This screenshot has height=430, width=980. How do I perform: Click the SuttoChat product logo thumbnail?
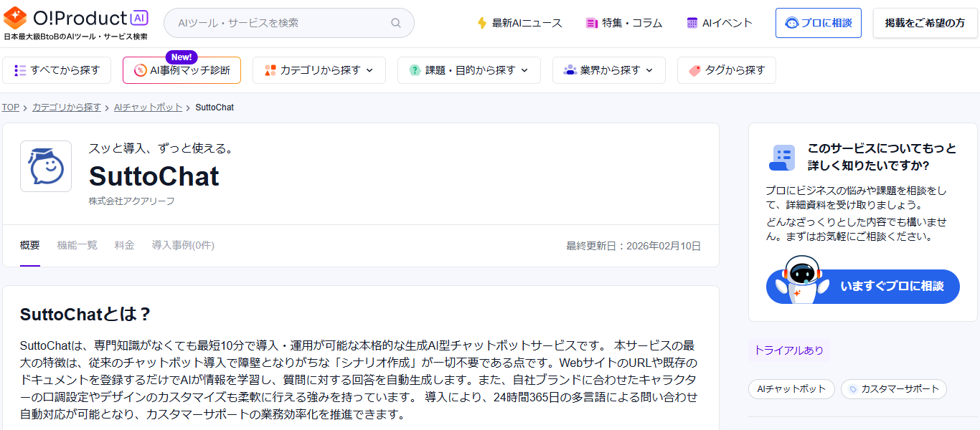click(46, 166)
